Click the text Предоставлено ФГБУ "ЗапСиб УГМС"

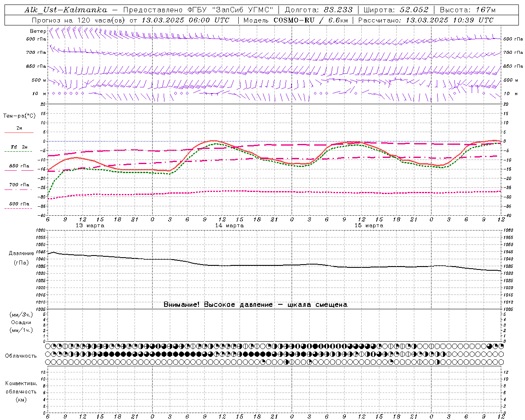198,10
